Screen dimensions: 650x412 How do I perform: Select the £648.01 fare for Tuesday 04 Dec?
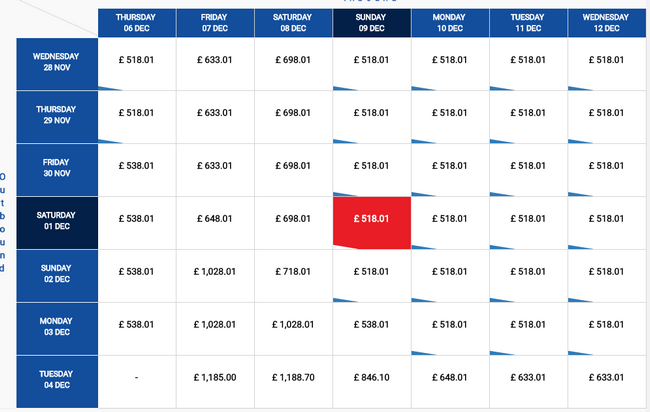tap(450, 382)
